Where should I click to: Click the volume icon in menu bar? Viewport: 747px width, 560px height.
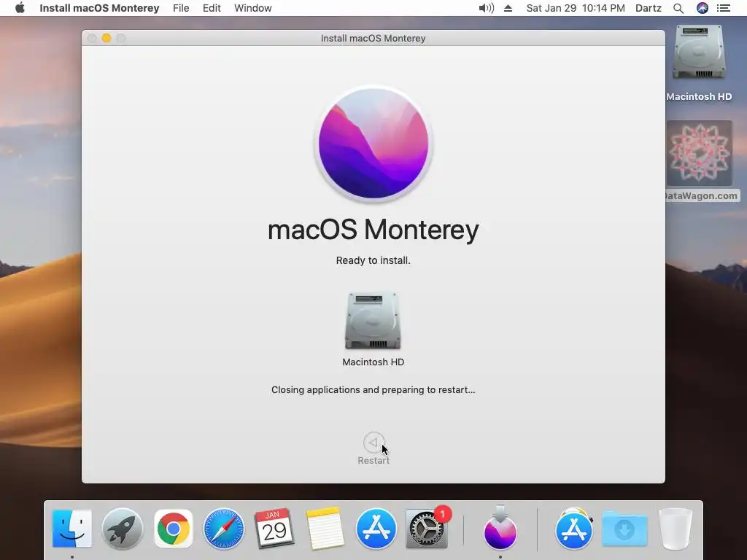point(486,8)
